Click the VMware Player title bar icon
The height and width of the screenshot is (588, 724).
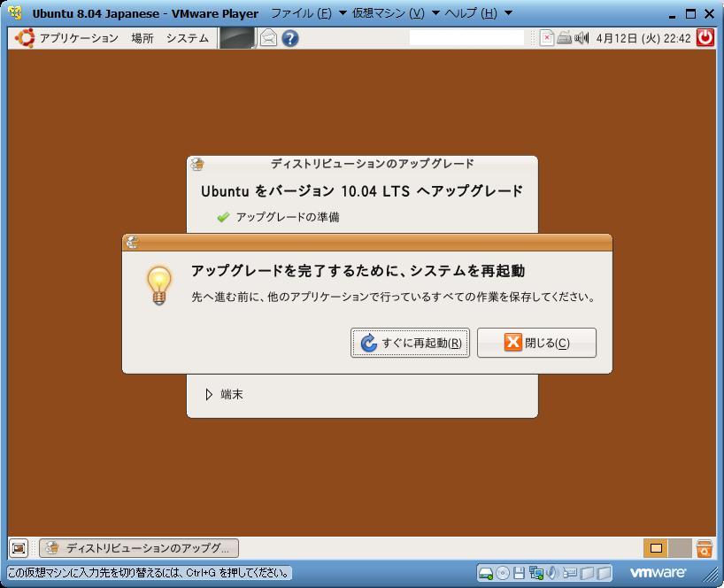pos(15,12)
